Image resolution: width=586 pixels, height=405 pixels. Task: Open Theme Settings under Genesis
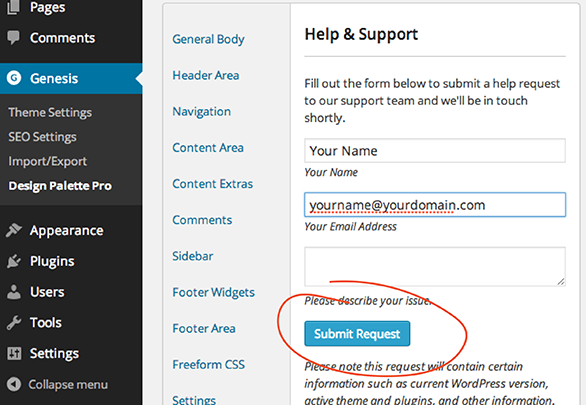[50, 112]
